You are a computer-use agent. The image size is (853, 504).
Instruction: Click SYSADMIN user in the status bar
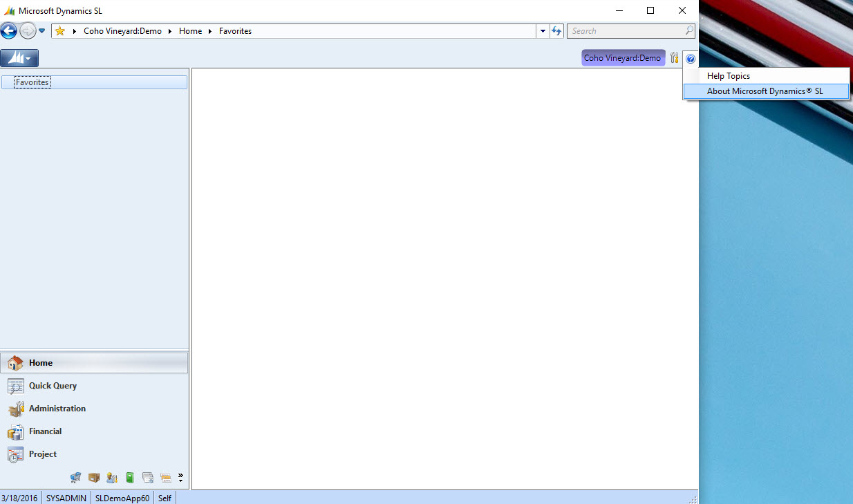tap(66, 498)
